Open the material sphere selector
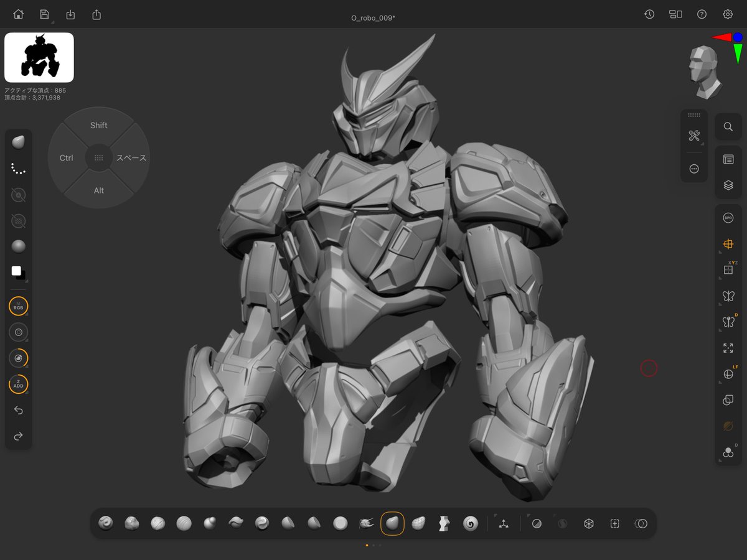This screenshot has height=560, width=747. coord(19,246)
